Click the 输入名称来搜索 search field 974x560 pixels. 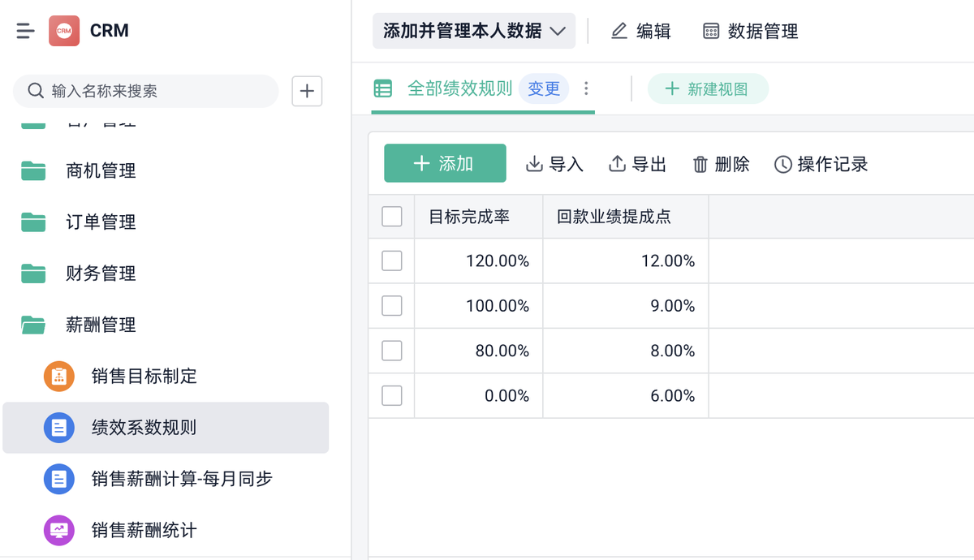click(146, 91)
